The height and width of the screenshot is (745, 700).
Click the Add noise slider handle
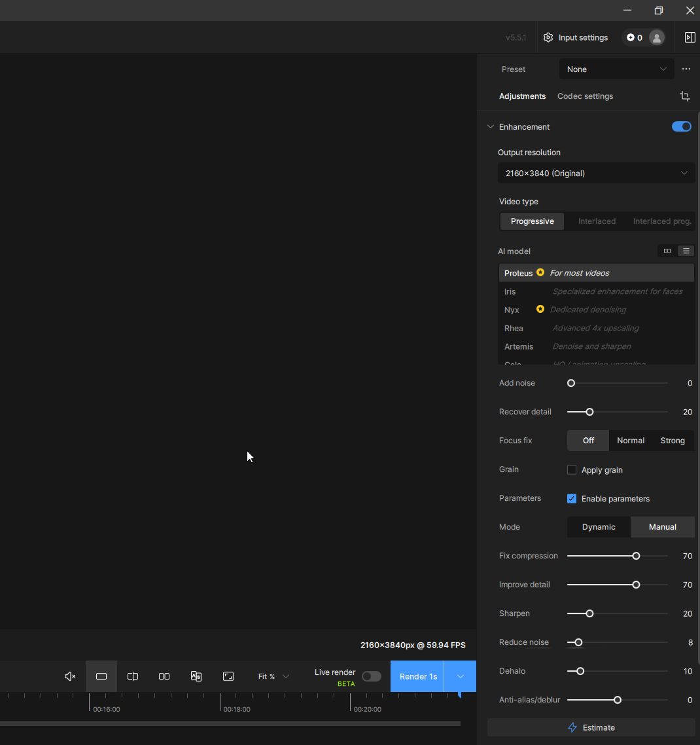[571, 383]
